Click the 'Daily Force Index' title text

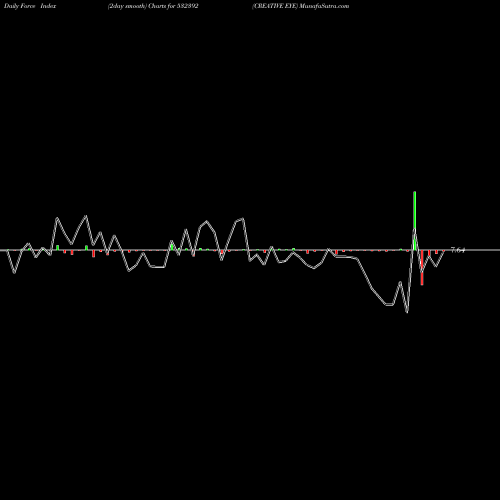[30, 6]
